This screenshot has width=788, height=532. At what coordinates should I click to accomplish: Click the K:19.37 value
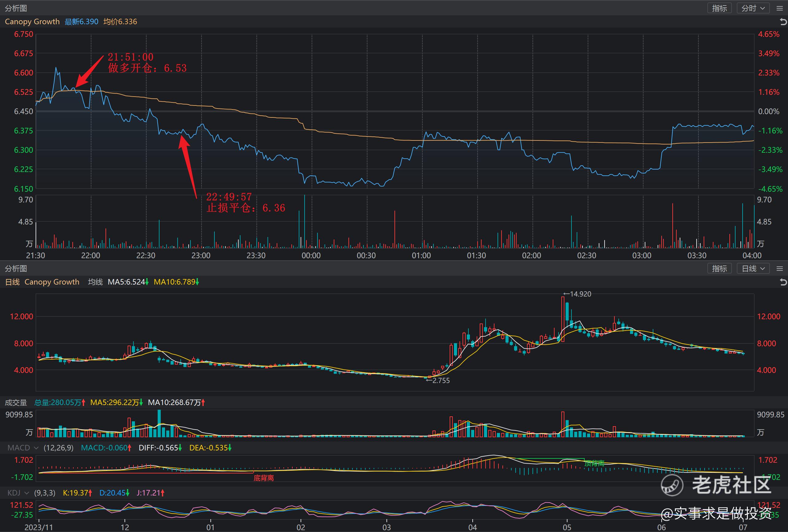click(78, 493)
